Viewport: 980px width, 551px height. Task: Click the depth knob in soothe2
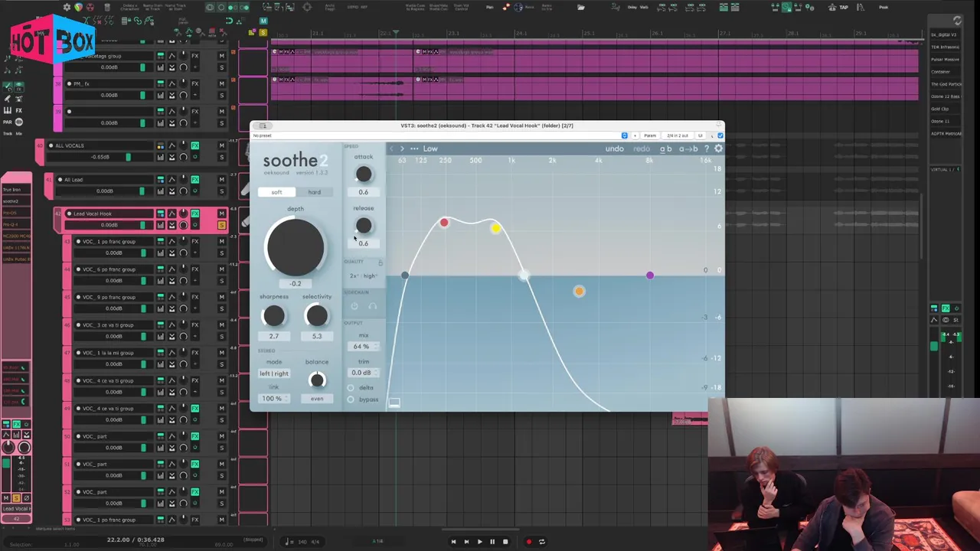(x=295, y=246)
